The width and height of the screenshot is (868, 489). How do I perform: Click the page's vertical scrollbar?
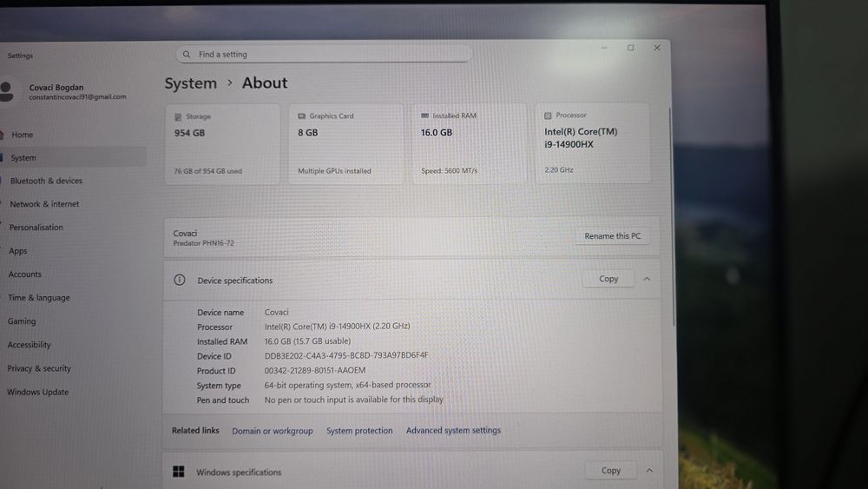673,216
